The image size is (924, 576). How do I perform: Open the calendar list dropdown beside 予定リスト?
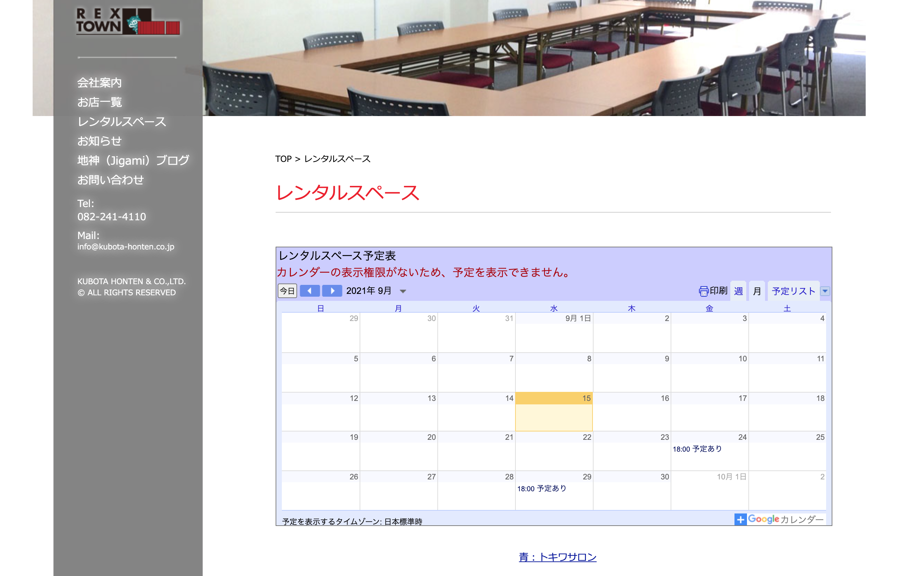825,291
